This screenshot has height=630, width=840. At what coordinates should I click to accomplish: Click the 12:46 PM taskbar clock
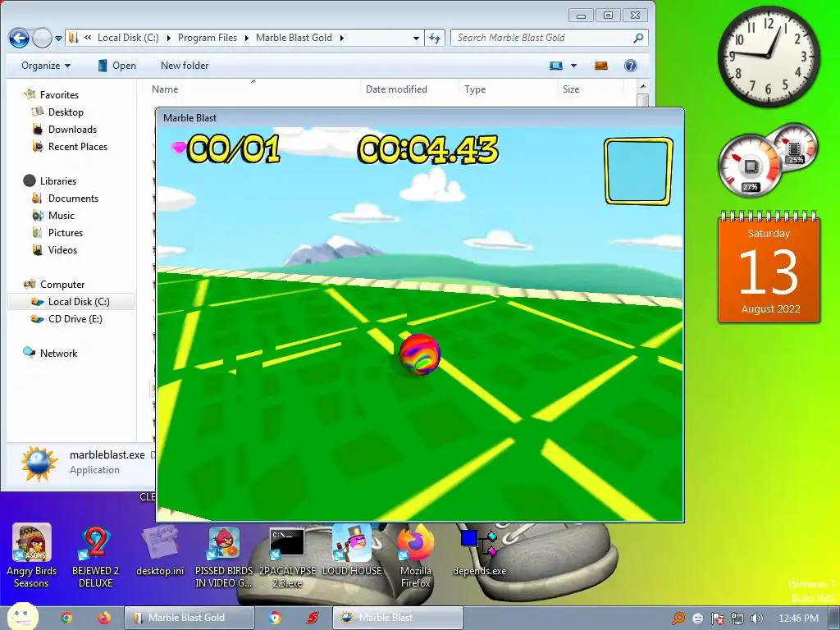tap(798, 619)
